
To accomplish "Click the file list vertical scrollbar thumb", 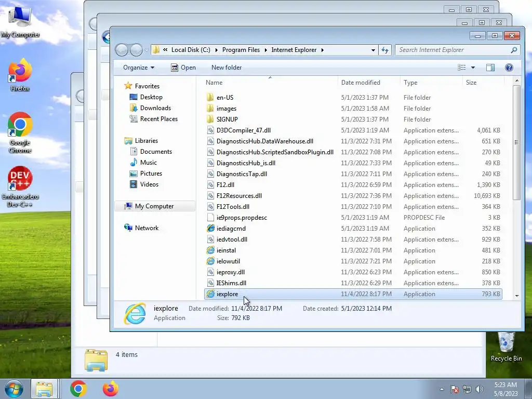I will tap(516, 142).
